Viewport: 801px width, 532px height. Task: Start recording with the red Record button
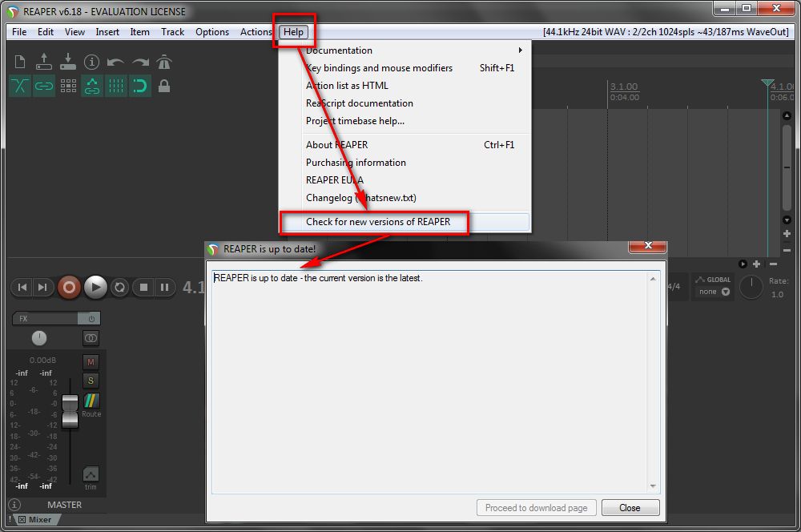(69, 287)
